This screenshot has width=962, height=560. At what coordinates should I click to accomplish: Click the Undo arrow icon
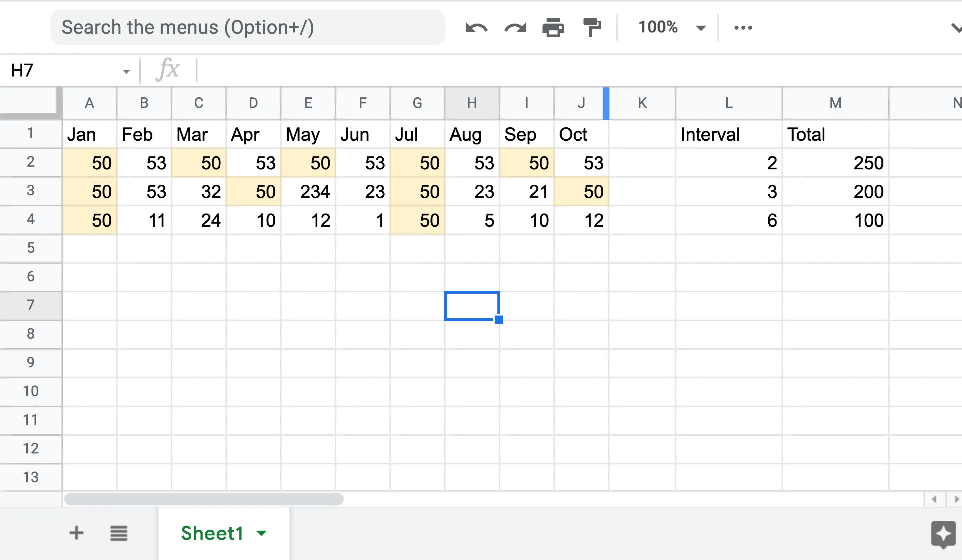(x=477, y=27)
